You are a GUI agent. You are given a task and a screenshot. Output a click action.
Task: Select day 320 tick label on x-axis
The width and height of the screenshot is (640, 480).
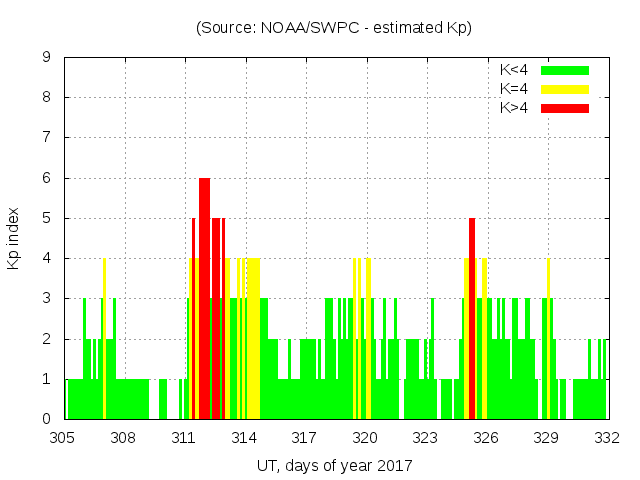point(365,437)
